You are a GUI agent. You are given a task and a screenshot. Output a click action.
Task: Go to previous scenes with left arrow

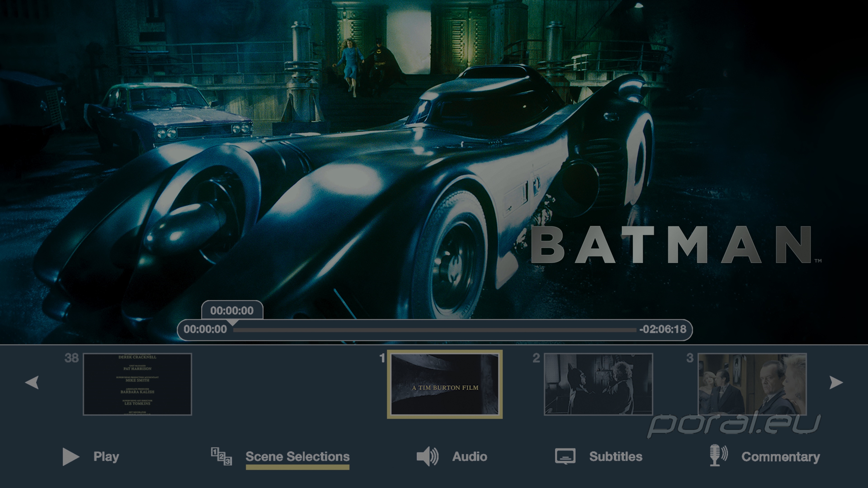[x=32, y=382]
